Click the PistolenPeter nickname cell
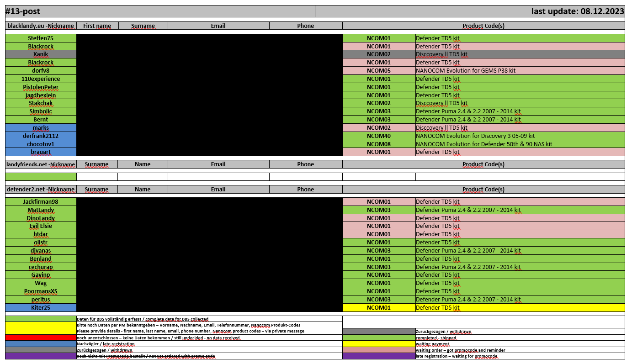Screen dimensions: 632x364 point(41,87)
